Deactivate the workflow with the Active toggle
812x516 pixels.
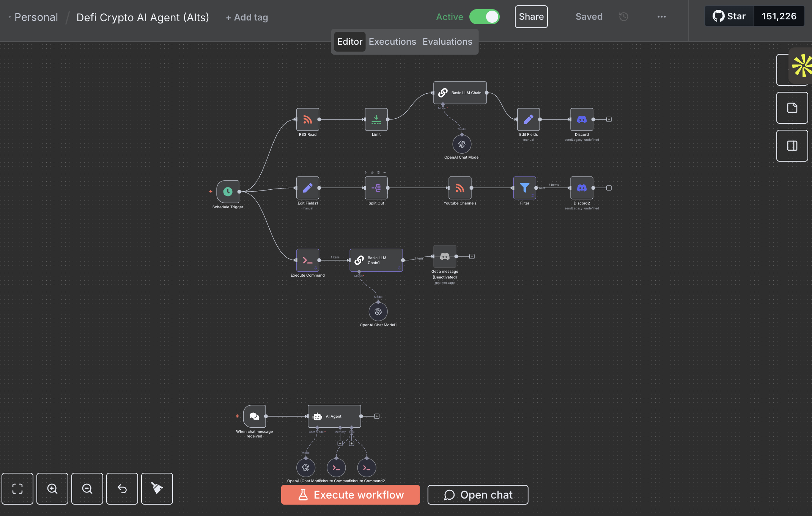point(485,17)
